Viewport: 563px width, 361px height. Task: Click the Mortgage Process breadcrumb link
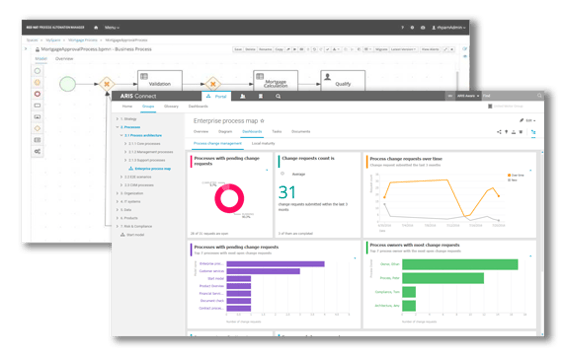pos(83,40)
